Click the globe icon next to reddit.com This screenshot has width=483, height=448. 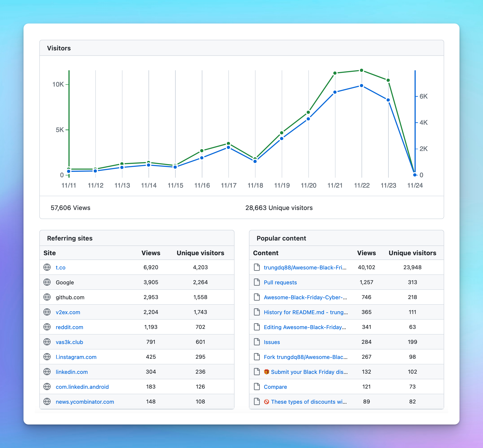(x=47, y=327)
